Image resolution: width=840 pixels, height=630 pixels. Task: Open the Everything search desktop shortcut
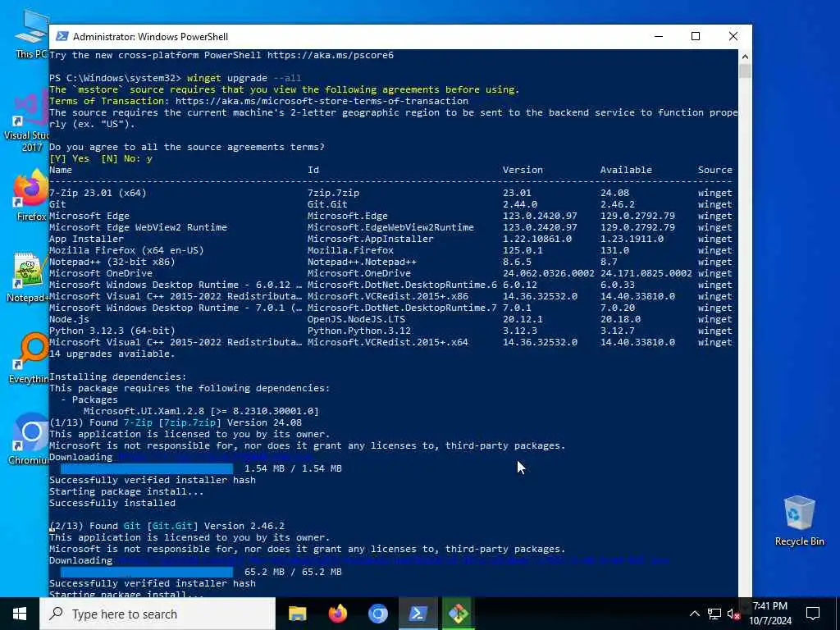tap(29, 358)
